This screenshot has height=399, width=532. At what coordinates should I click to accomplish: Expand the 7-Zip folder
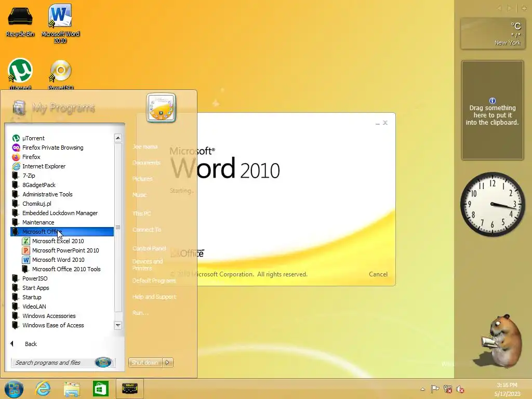click(29, 176)
